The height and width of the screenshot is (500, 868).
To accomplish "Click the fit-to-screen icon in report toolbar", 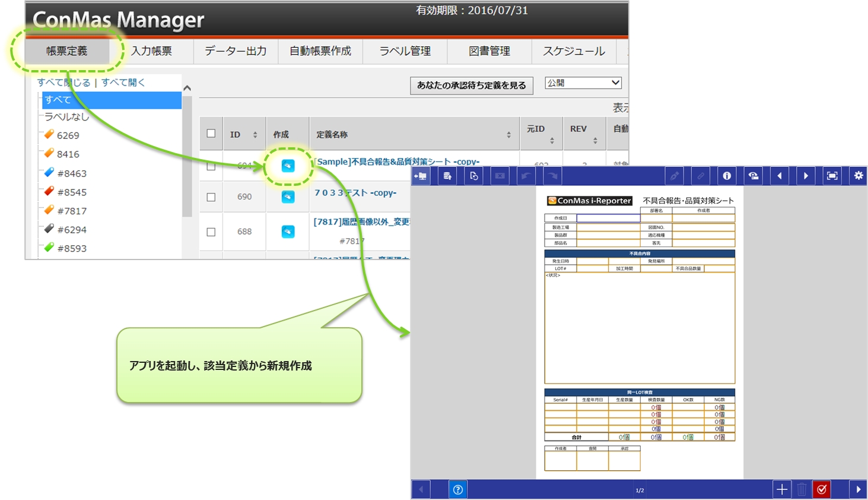I will pyautogui.click(x=832, y=176).
